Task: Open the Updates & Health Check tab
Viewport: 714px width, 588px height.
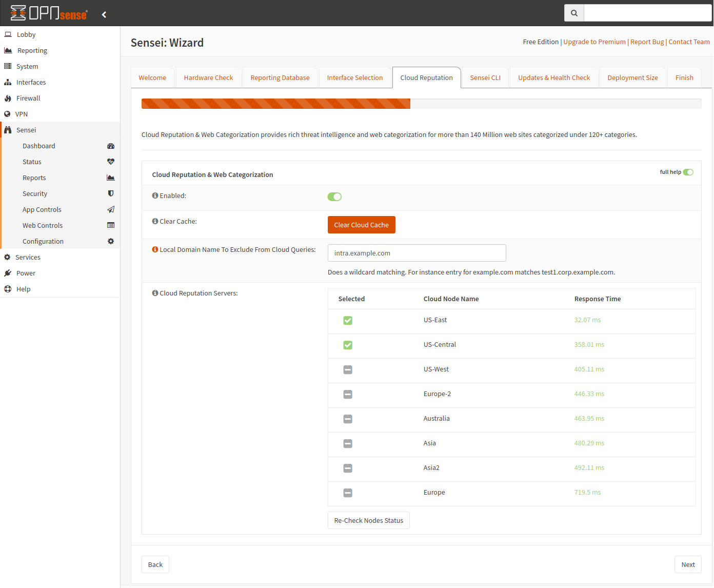Action: pyautogui.click(x=554, y=77)
